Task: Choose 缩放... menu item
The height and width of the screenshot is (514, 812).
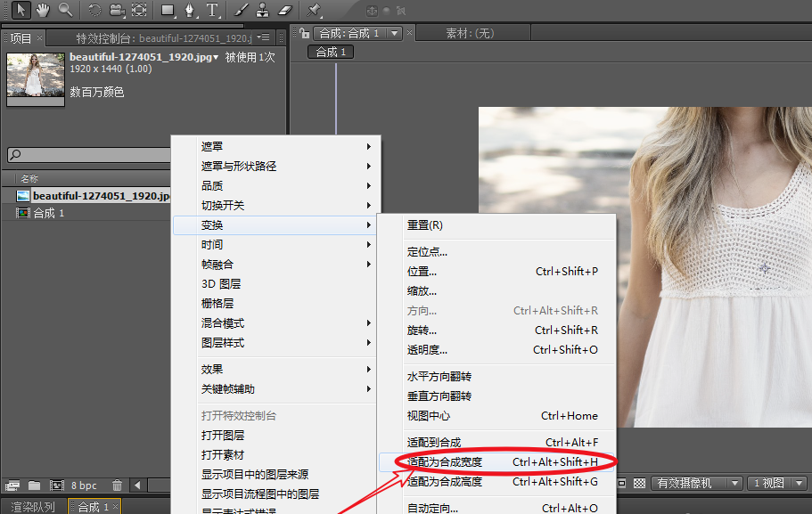Action: pos(496,291)
